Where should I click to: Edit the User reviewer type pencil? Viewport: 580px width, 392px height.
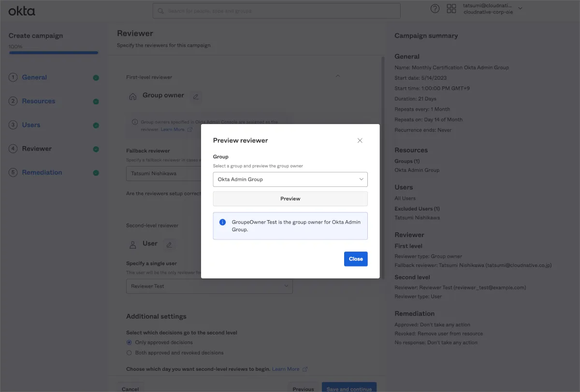pyautogui.click(x=169, y=244)
